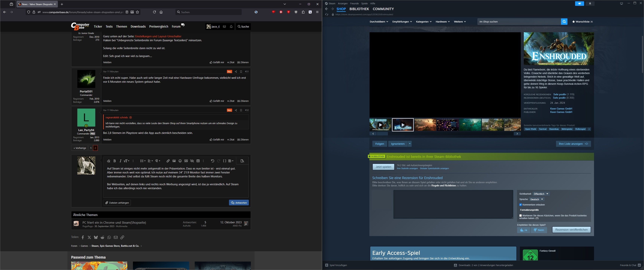Click the spoiler (crossed eye) icon
Screen dimensions: 644x270
point(192,161)
